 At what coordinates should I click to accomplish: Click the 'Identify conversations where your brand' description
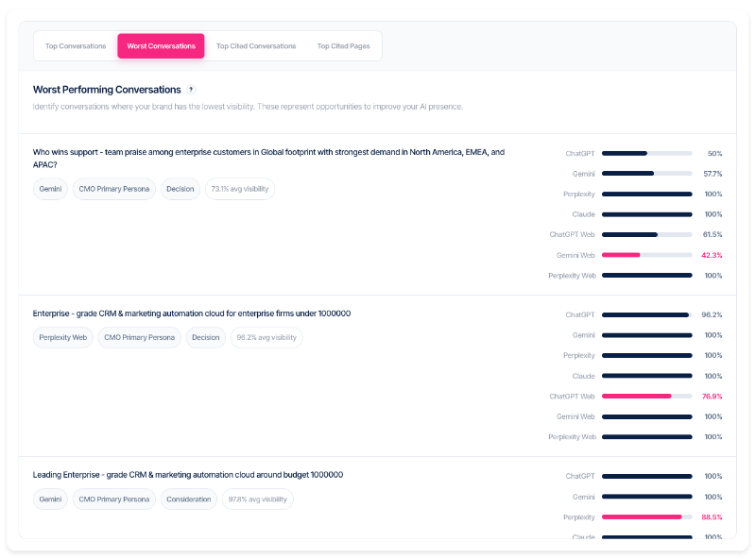tap(248, 107)
